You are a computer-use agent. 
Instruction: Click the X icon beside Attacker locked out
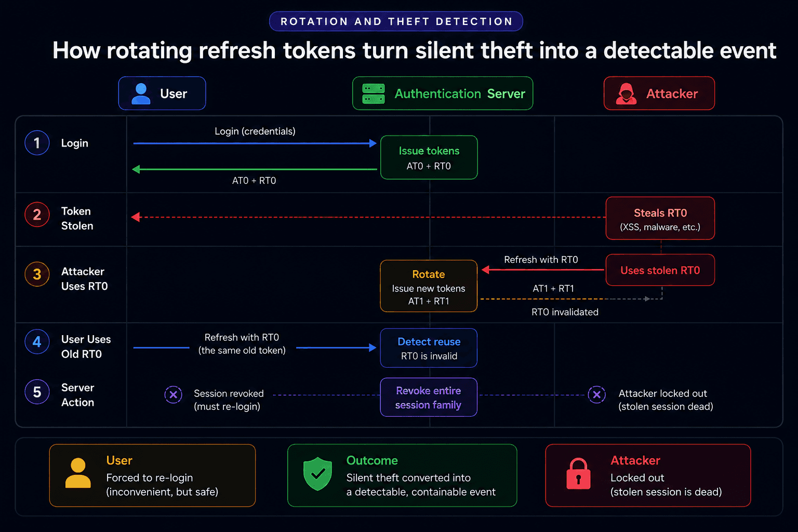pyautogui.click(x=596, y=395)
